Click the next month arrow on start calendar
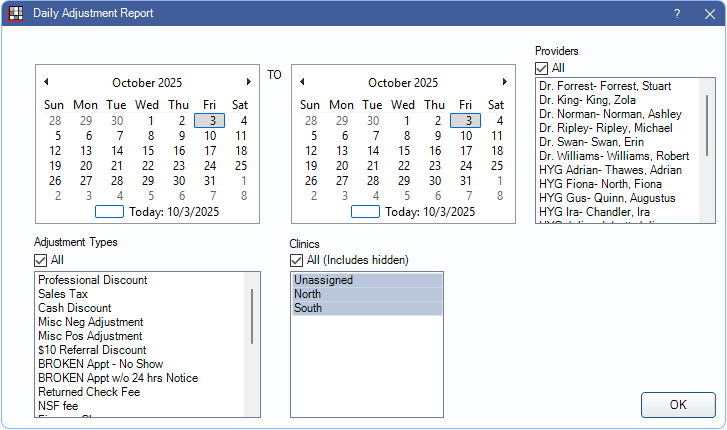The width and height of the screenshot is (727, 430). click(249, 82)
